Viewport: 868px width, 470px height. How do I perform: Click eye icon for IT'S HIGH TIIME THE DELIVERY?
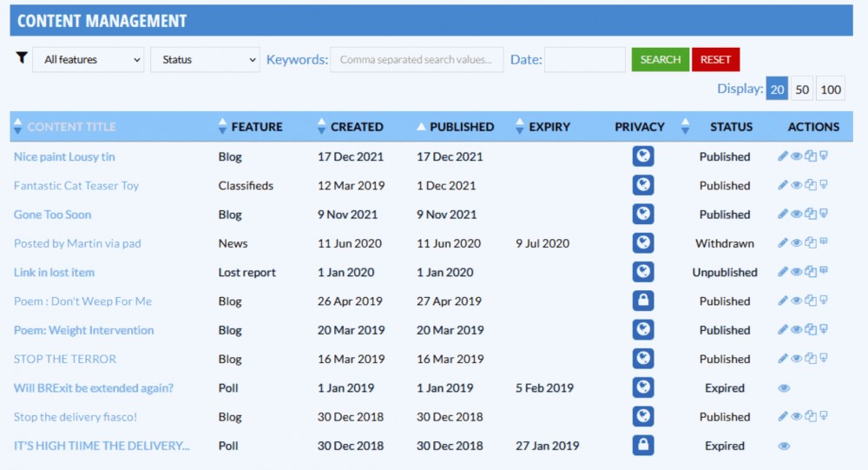click(x=784, y=446)
